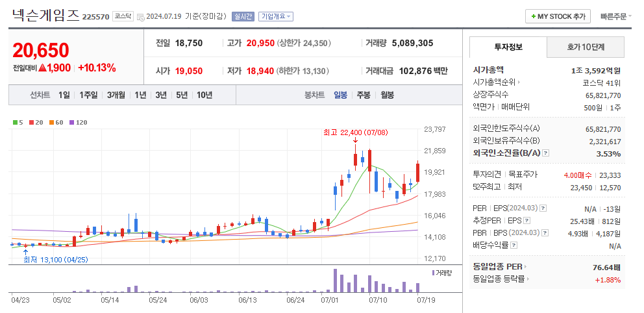Image resolution: width=644 pixels, height=313 pixels.
Task: Click the stock name 넥슨게임즈
Action: (x=45, y=15)
